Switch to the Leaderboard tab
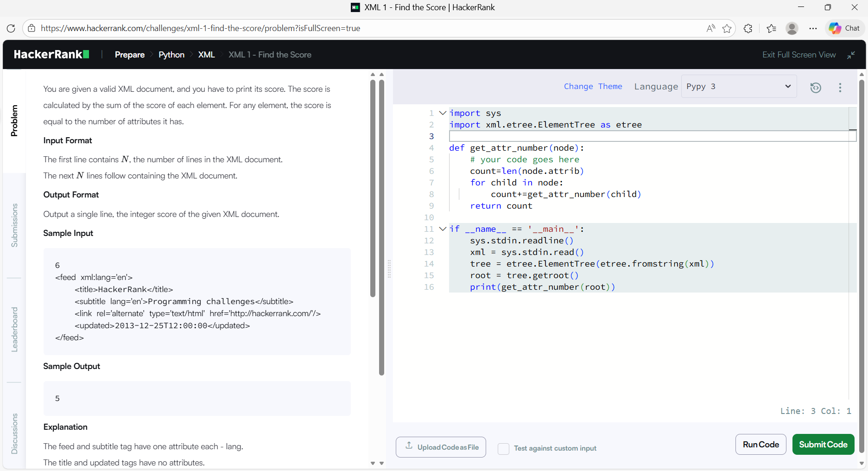This screenshot has height=471, width=868. click(14, 330)
